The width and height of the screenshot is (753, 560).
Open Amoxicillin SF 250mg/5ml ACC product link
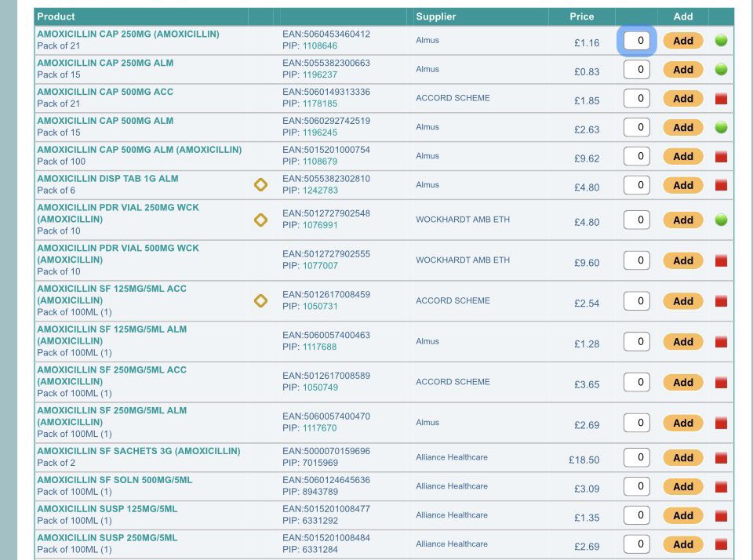[x=112, y=376]
